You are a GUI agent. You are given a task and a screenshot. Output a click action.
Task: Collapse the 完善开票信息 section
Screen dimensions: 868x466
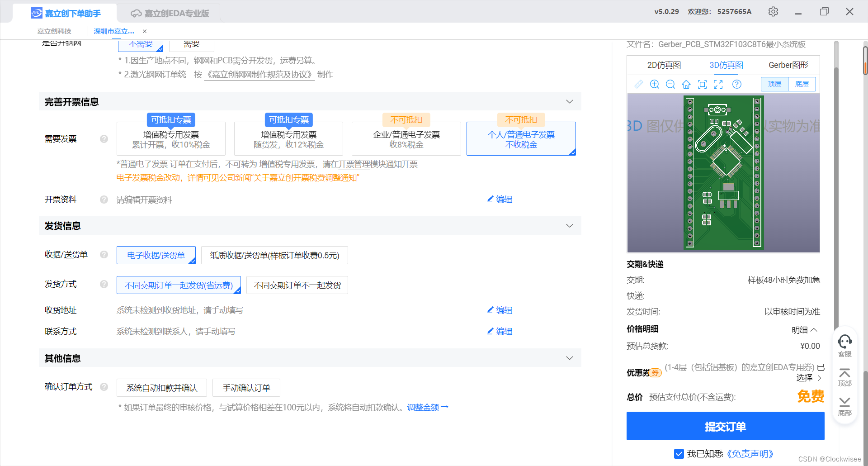(570, 101)
